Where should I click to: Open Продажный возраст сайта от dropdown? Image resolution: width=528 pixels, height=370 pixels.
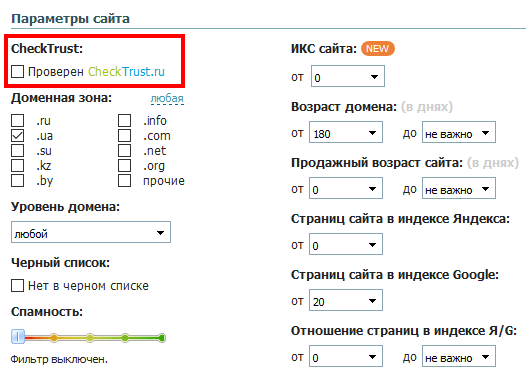pos(346,189)
